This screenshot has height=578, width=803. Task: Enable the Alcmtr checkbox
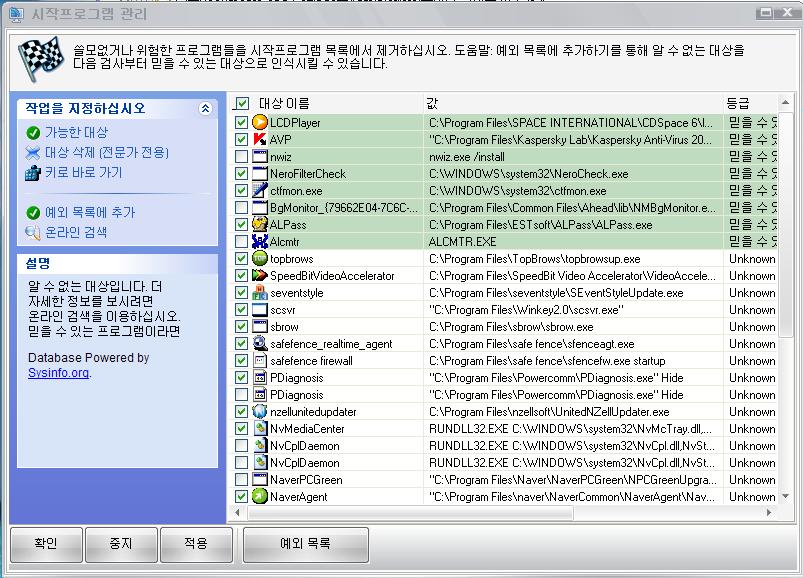(241, 241)
